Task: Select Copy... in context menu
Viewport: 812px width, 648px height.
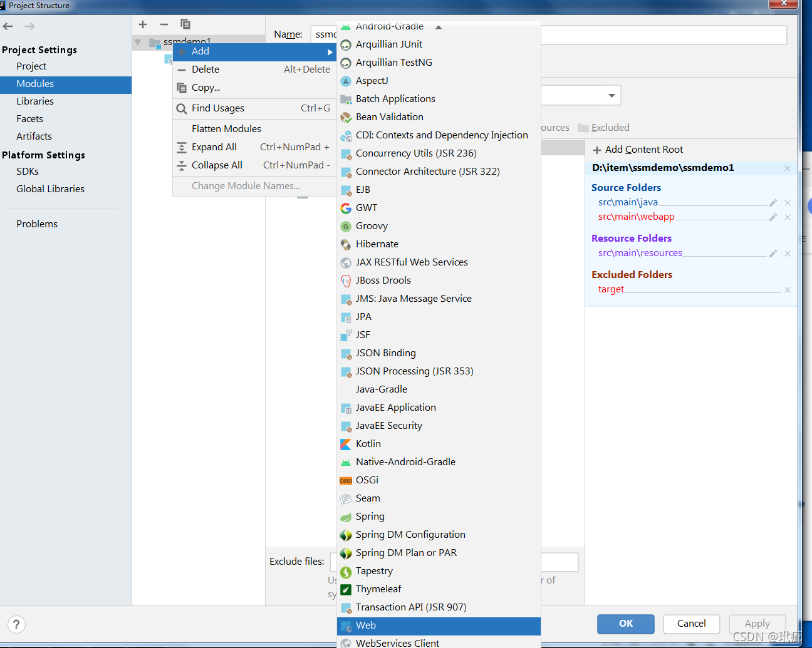Action: tap(254, 88)
